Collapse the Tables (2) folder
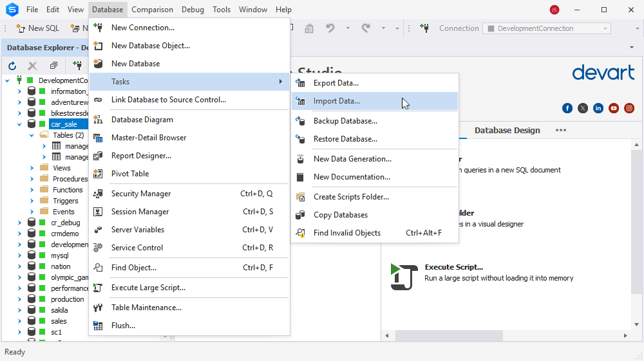This screenshot has height=361, width=644. 32,135
